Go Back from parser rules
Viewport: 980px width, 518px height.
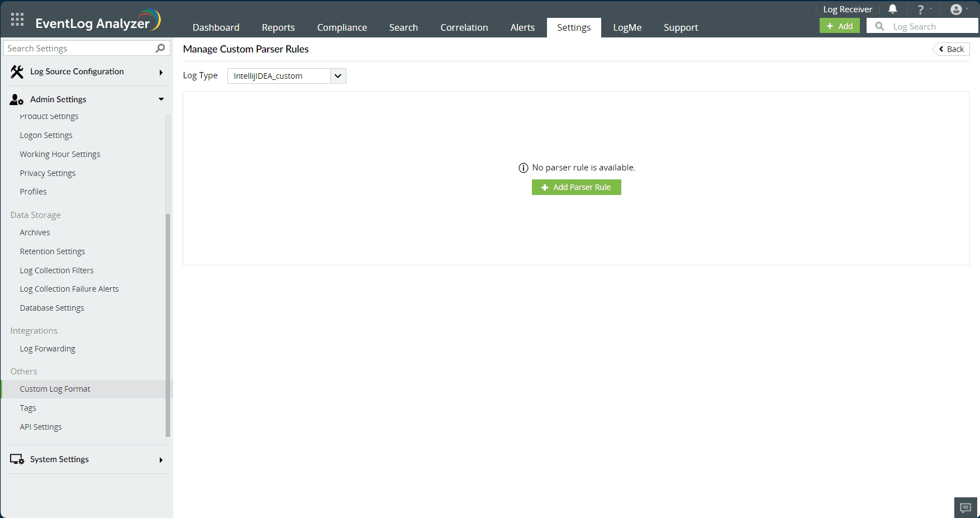951,49
